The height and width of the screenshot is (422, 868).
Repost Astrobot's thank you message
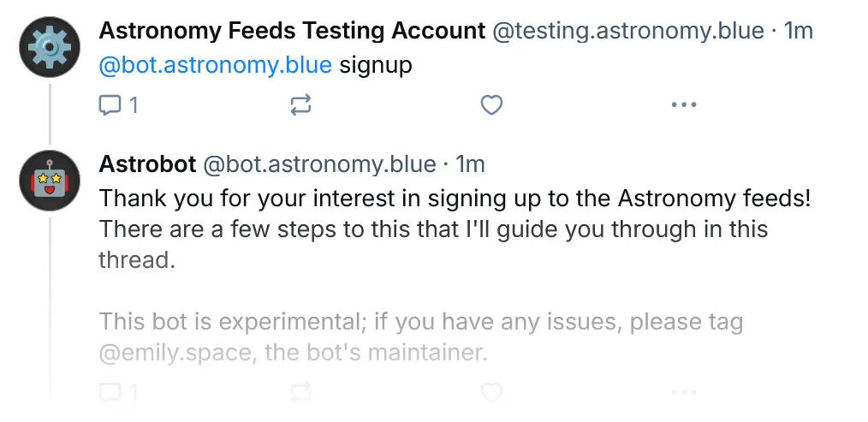point(300,393)
